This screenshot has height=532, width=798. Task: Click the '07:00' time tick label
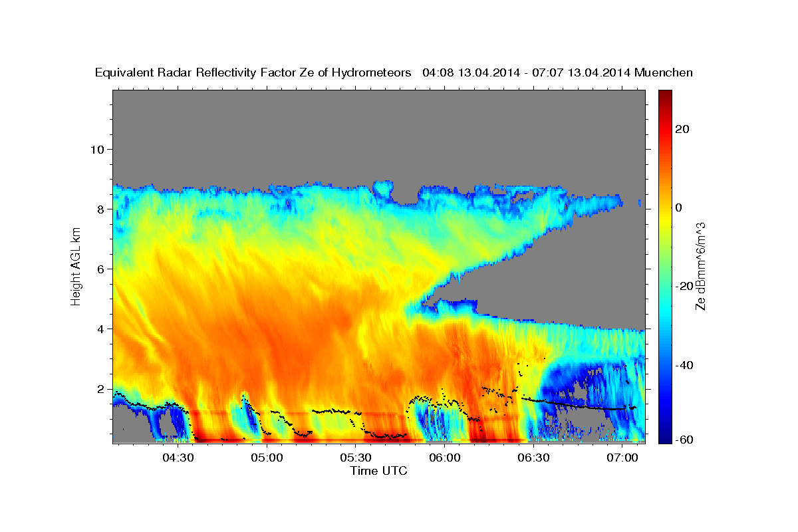tap(622, 458)
